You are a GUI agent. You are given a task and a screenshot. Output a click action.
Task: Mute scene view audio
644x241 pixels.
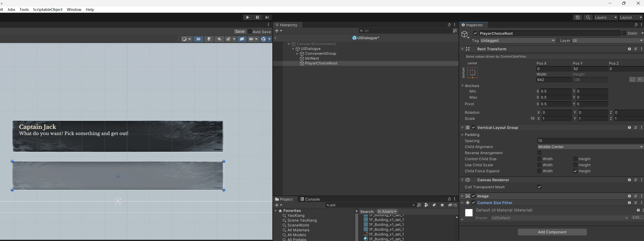[x=219, y=39]
